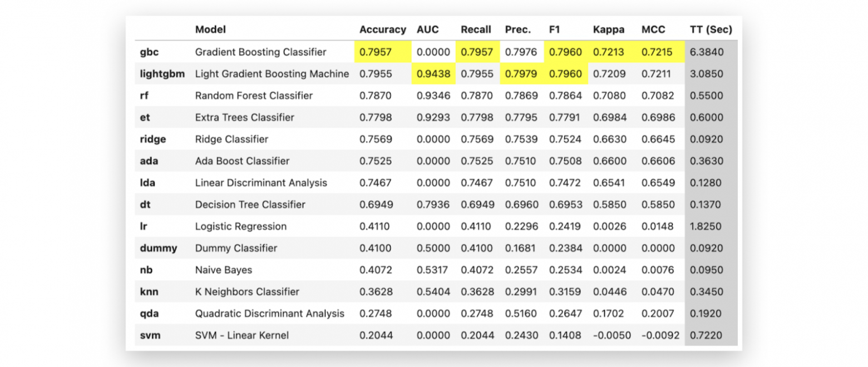Select the Gradient Boosting Classifier model name
This screenshot has height=367, width=868.
(260, 52)
